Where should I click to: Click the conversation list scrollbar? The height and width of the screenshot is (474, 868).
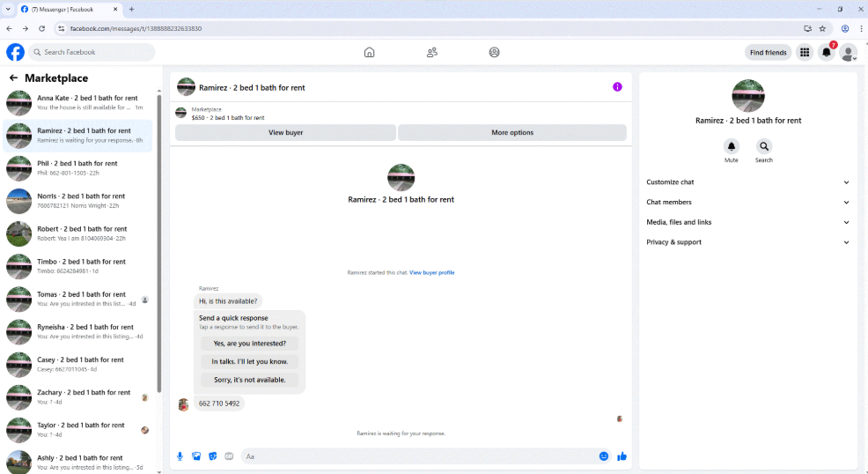(159, 244)
